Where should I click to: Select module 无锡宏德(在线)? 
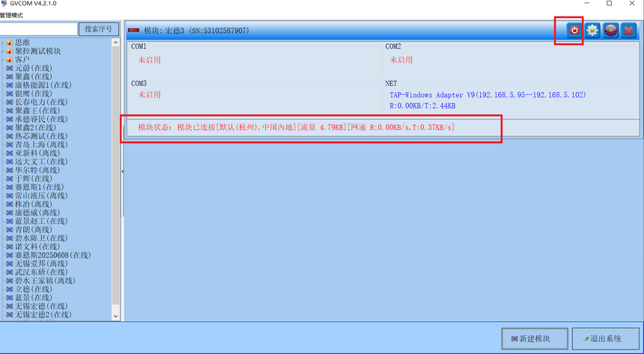41,306
